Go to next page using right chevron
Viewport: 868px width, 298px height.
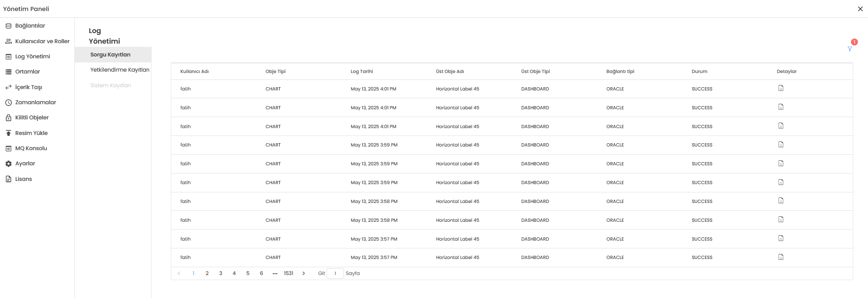tap(304, 274)
